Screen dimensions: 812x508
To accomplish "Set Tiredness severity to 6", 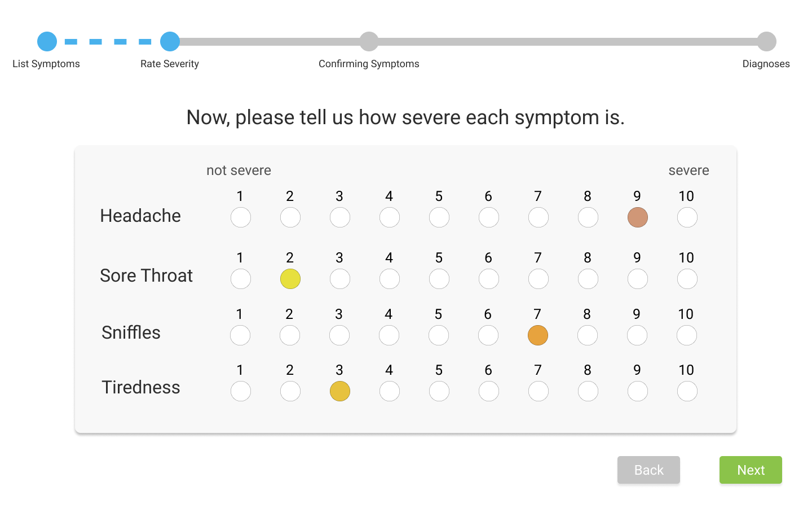I will [x=488, y=391].
